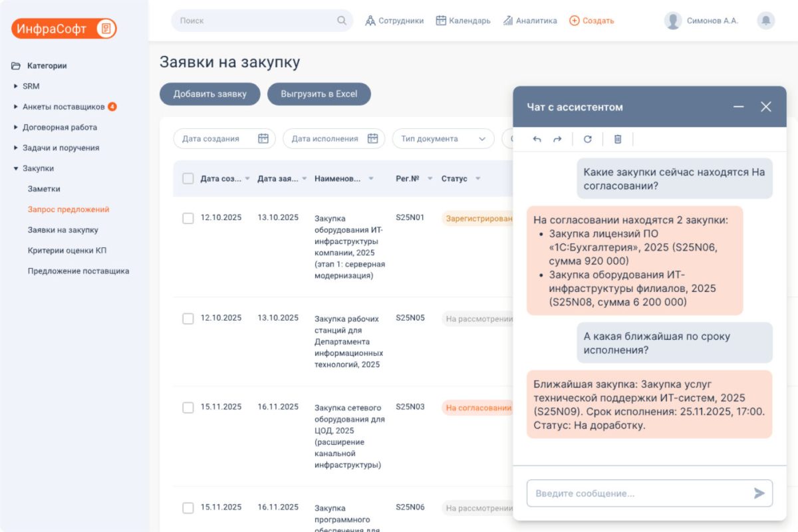Open Сотрудники in the top navigation
This screenshot has height=532, width=798.
(x=394, y=21)
